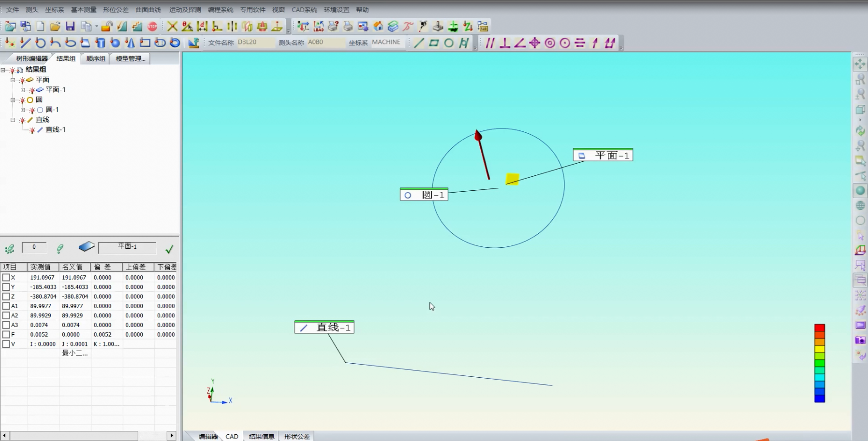Screen dimensions: 868x441
Task: Click the 平面-1 feature name field
Action: [127, 248]
